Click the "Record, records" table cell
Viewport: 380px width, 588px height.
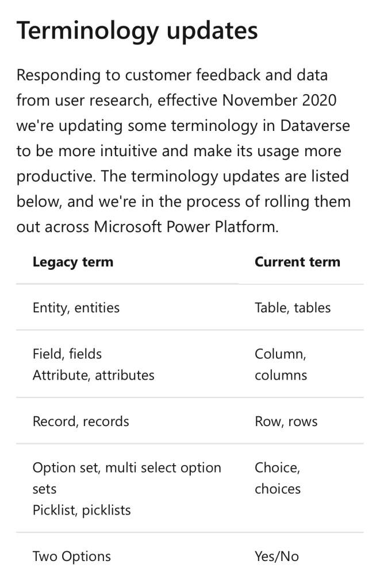click(x=80, y=421)
